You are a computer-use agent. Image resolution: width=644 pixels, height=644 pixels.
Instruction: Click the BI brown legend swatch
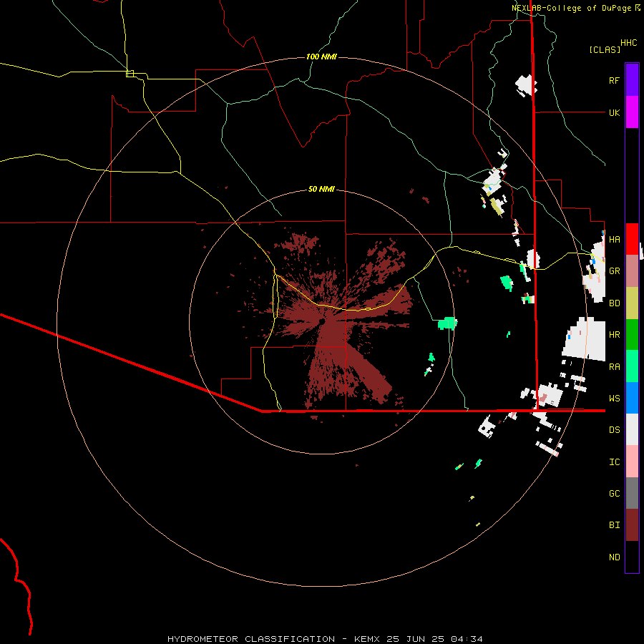click(632, 525)
